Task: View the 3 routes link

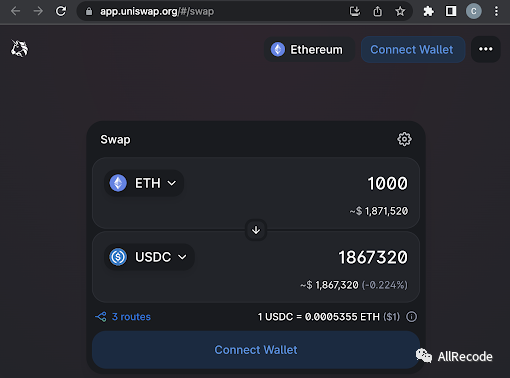Action: (123, 317)
